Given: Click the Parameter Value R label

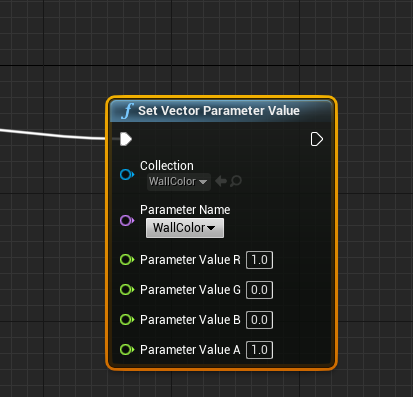Looking at the screenshot, I should tap(190, 260).
